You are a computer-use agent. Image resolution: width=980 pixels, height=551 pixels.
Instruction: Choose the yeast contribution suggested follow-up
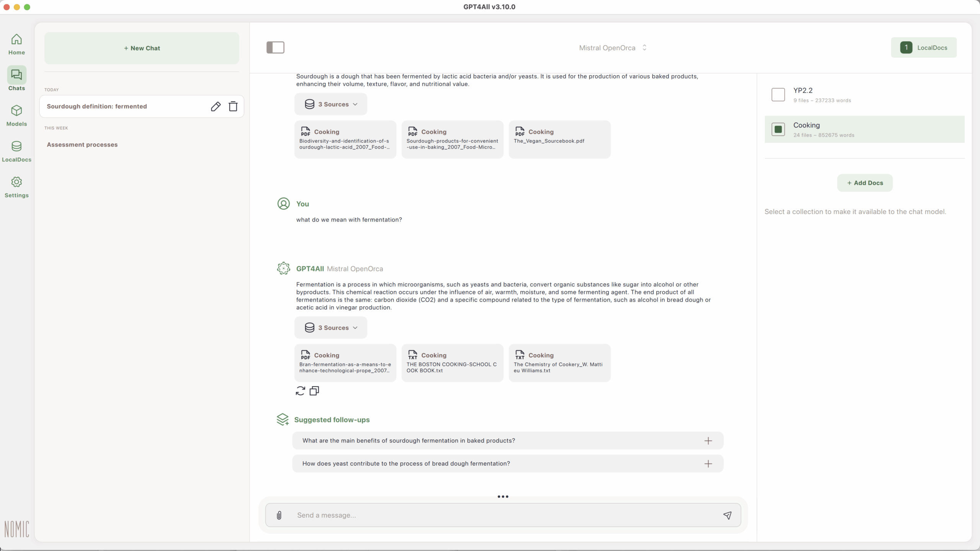pos(508,464)
